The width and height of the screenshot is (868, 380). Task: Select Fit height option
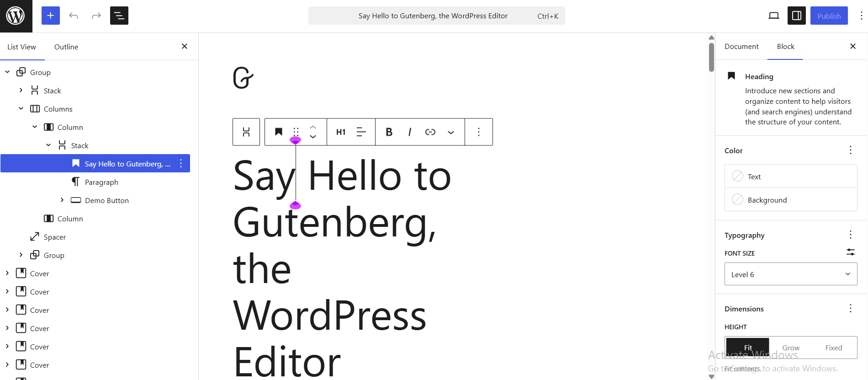[748, 348]
